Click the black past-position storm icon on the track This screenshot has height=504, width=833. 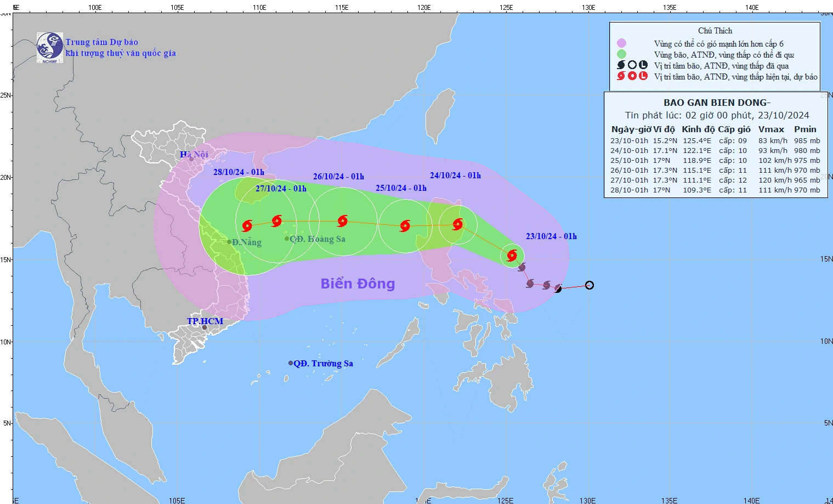click(x=558, y=288)
